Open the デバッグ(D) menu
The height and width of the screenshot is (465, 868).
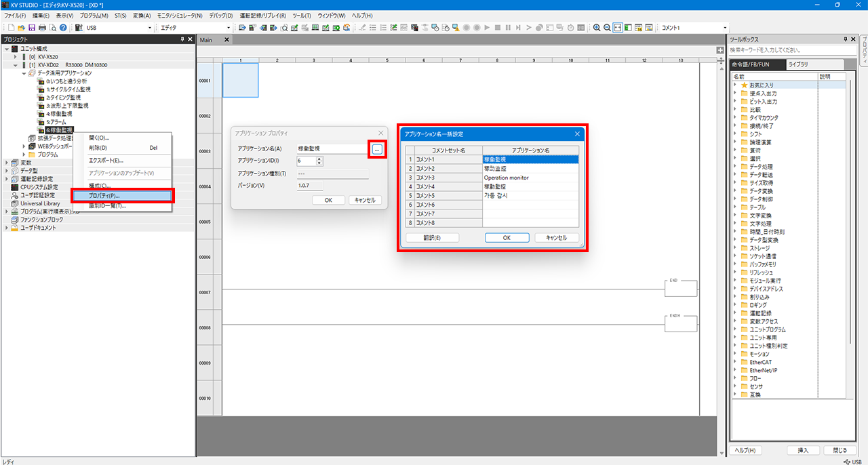[x=220, y=16]
